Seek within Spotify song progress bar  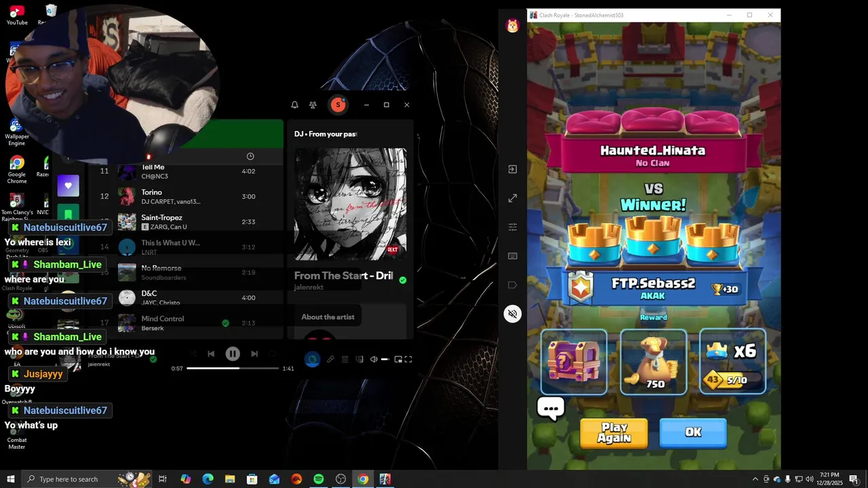click(233, 368)
